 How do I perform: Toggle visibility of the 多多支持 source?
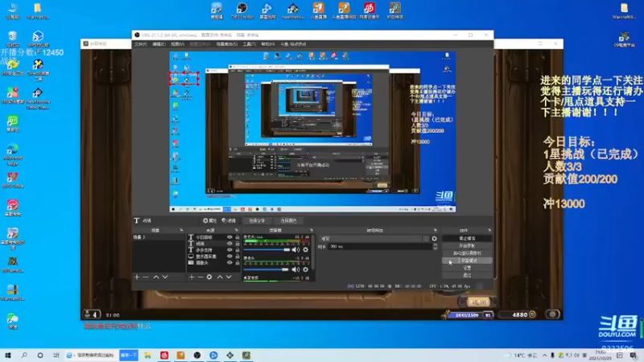click(229, 250)
